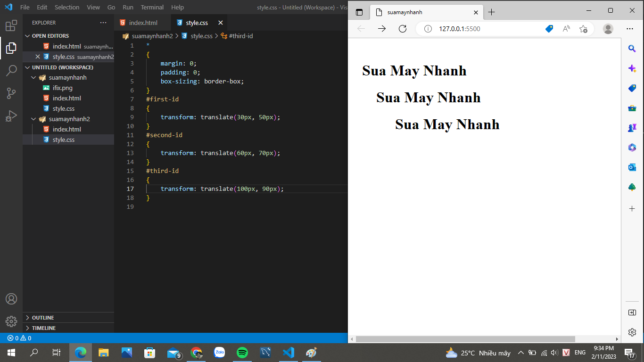Open Edge sidebar settings gear
The height and width of the screenshot is (362, 644).
[632, 332]
